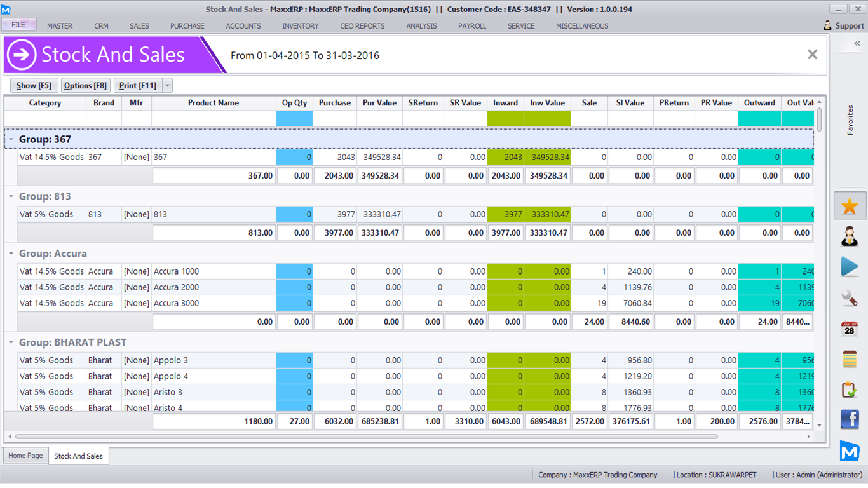Collapse the right sidebar with double chevron
The image size is (868, 488).
coord(857,44)
